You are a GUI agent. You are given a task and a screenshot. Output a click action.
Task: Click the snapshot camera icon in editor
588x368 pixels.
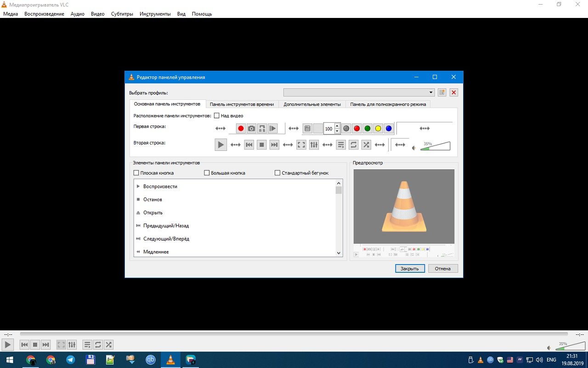pos(251,129)
